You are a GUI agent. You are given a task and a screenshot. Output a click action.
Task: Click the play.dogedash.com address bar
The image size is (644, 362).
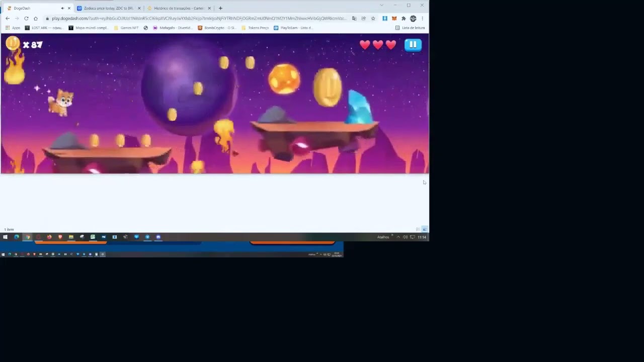[x=199, y=19]
